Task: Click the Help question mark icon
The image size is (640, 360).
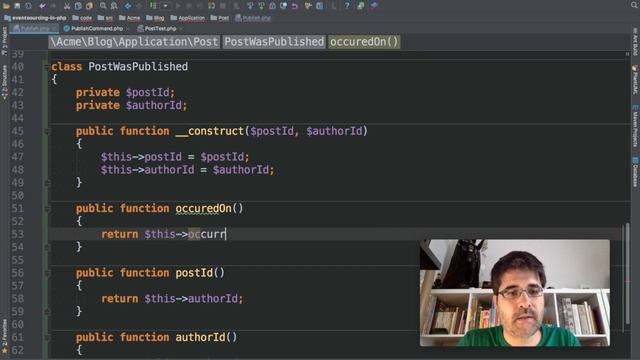Action: [x=347, y=6]
